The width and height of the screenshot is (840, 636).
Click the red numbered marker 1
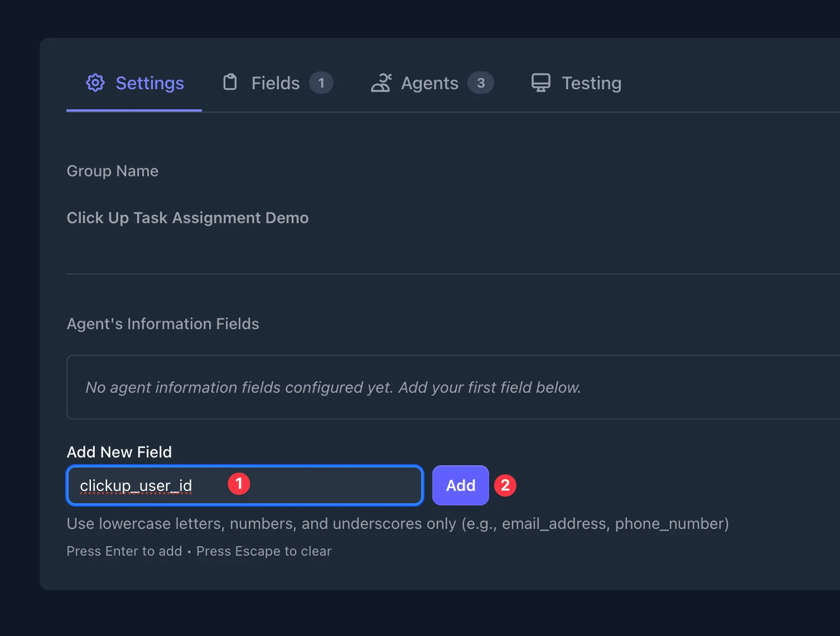(x=239, y=484)
